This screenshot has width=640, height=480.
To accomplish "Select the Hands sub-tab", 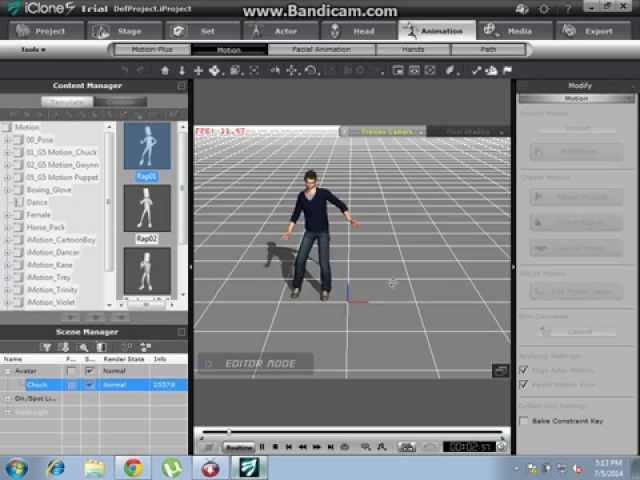I will tap(413, 50).
